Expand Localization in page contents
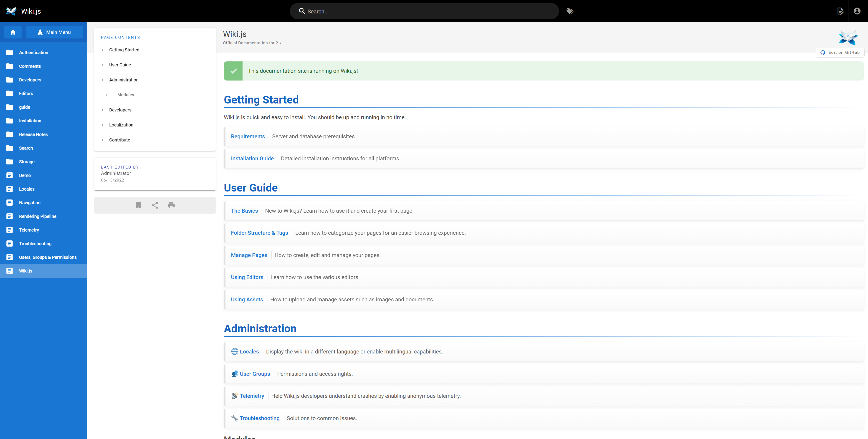This screenshot has height=439, width=868. (x=102, y=125)
